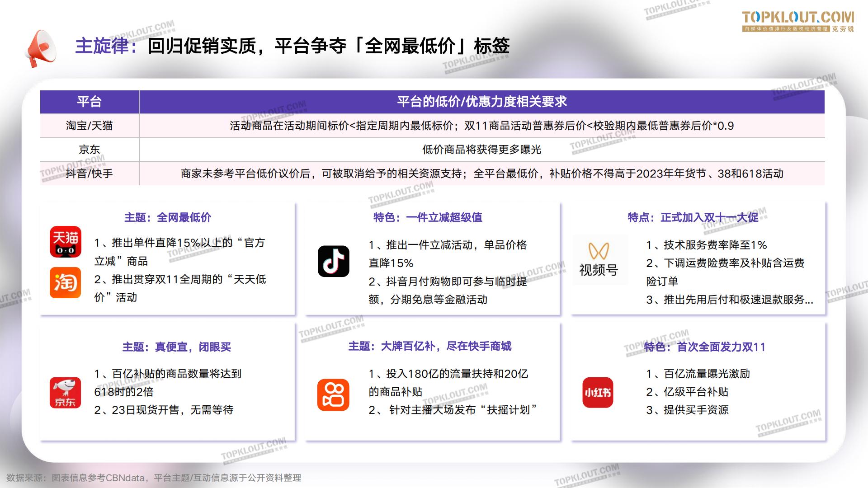Click the Taobao requirement text ending *0.9
868x488 pixels.
[x=482, y=126]
